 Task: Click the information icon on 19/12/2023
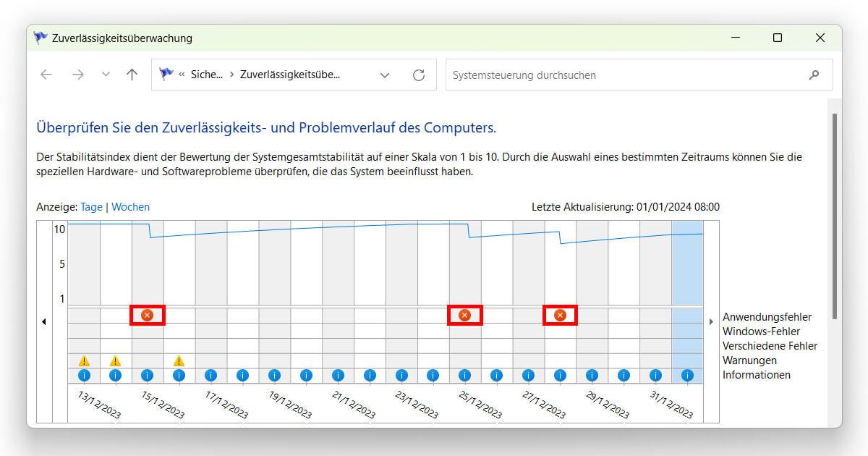[x=274, y=375]
